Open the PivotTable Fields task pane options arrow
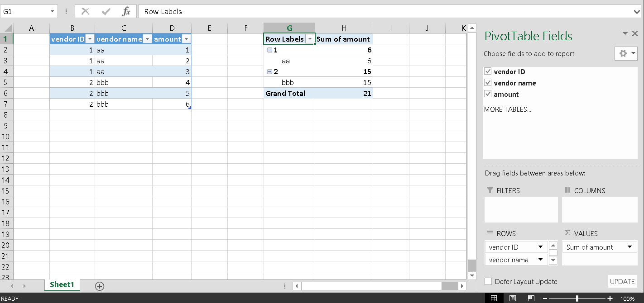The width and height of the screenshot is (644, 303). [625, 33]
